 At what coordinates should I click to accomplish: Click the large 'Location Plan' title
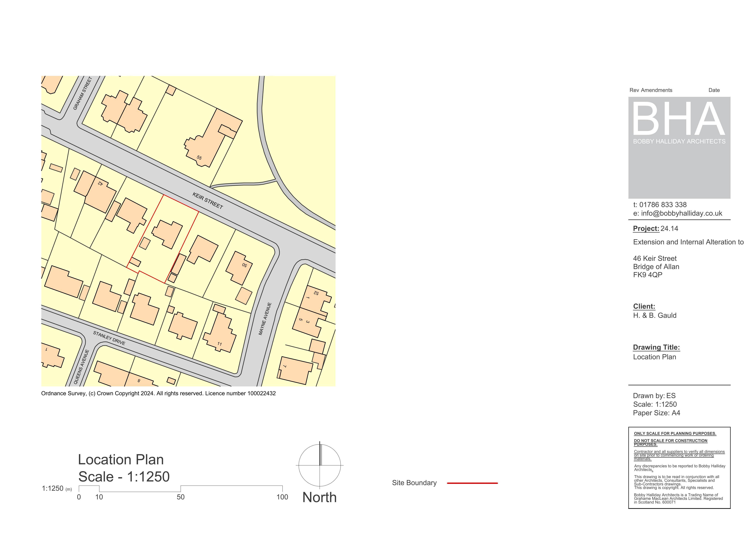click(121, 460)
